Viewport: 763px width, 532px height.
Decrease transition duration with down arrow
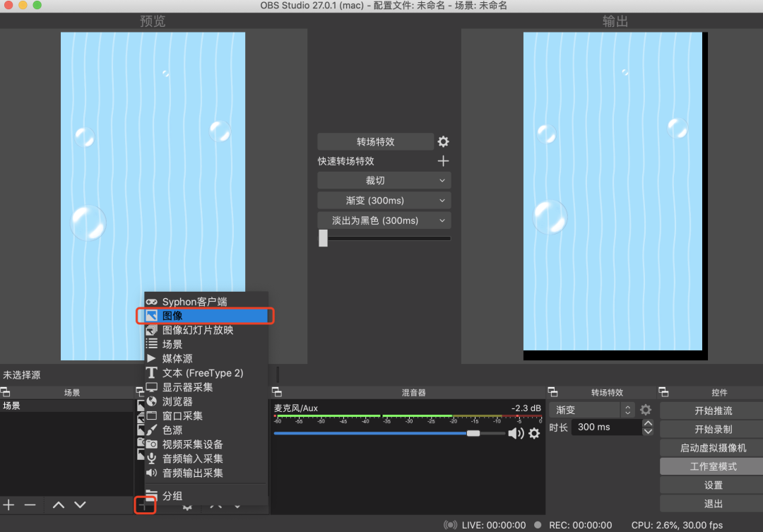pyautogui.click(x=648, y=431)
